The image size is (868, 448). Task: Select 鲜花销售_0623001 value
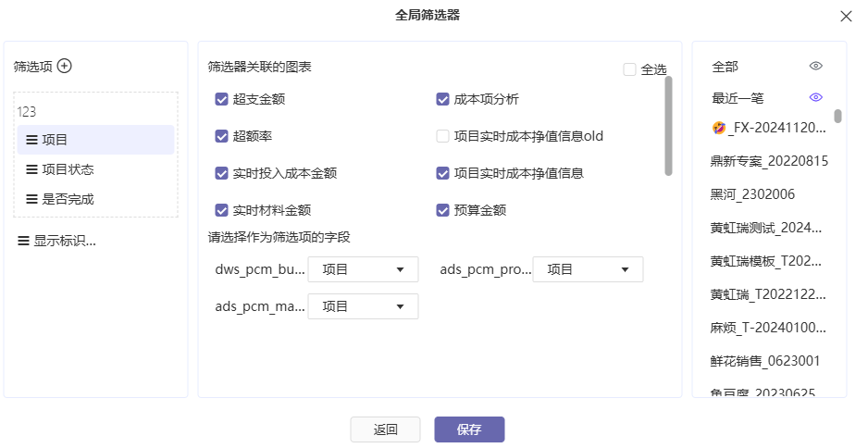pyautogui.click(x=765, y=361)
